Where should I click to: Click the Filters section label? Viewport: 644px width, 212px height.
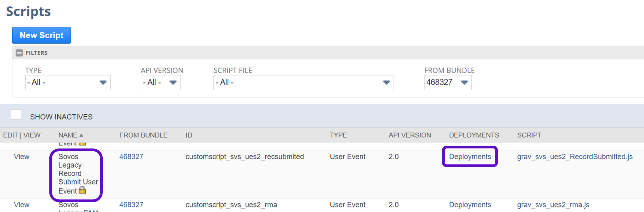click(x=37, y=53)
